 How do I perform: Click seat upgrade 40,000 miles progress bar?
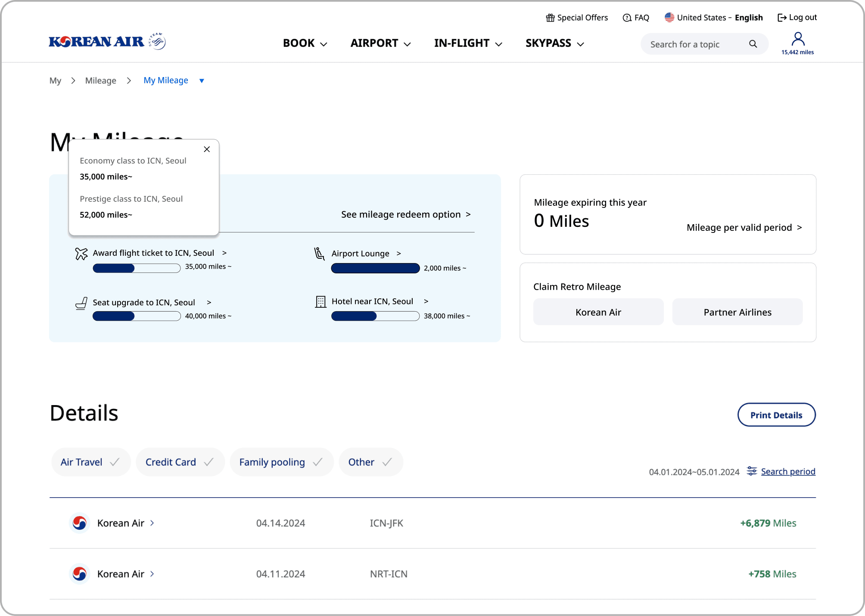[137, 316]
